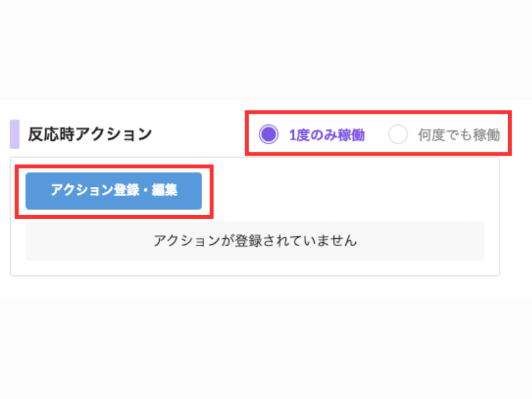The image size is (532, 399).
Task: Click the アクションが登録されていません message
Action: tap(255, 241)
